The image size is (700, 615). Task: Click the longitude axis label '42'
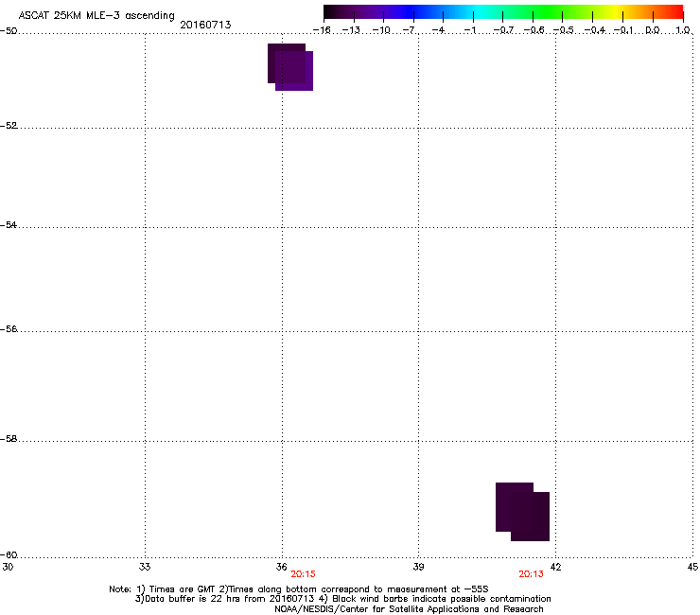(555, 567)
